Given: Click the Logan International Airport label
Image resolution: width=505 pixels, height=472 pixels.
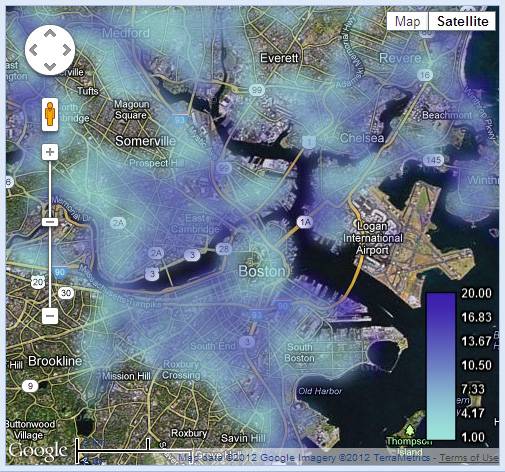Looking at the screenshot, I should pos(373,238).
